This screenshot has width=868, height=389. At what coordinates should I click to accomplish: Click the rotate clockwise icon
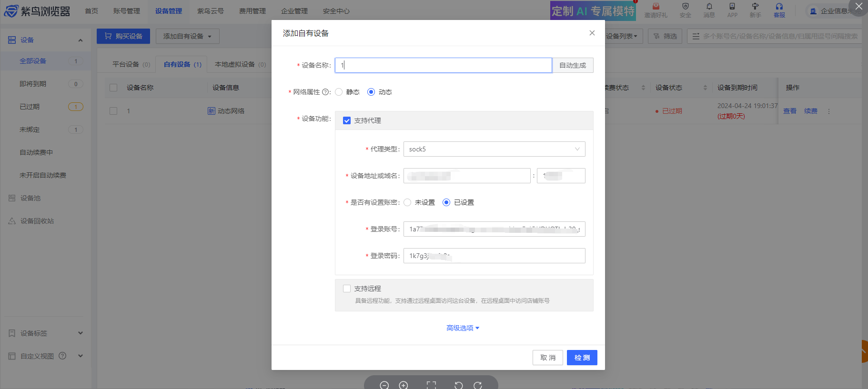(478, 385)
